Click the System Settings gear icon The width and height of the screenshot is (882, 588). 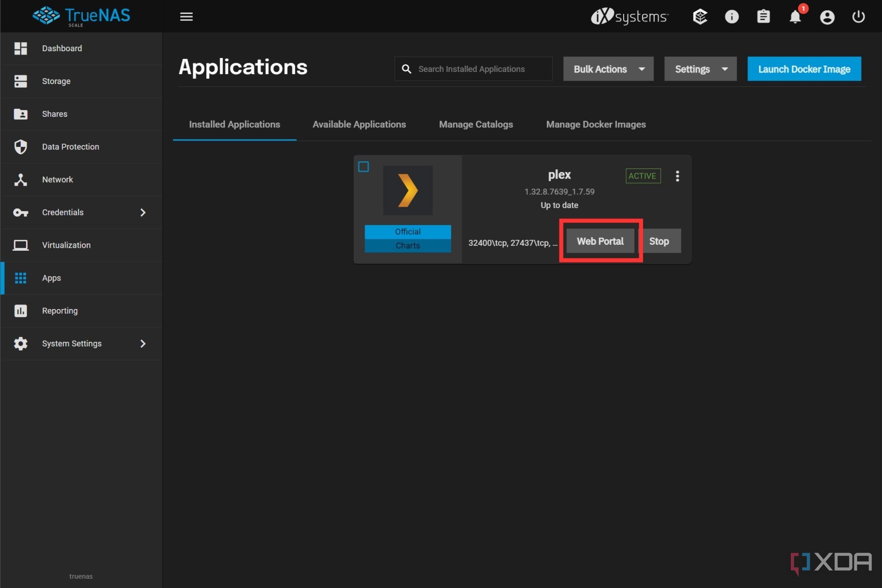click(20, 343)
